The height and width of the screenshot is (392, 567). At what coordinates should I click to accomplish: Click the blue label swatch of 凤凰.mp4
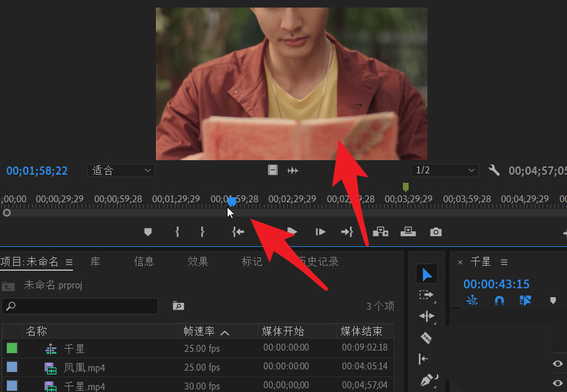[12, 367]
